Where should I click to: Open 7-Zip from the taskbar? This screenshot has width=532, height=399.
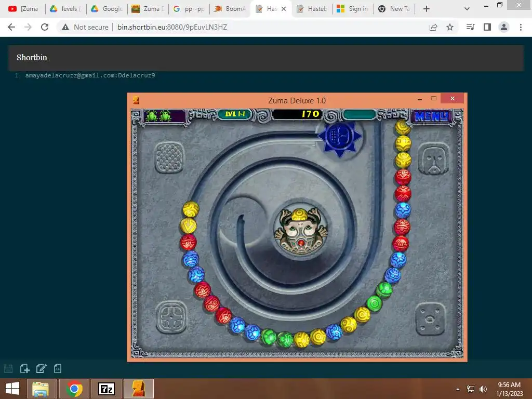click(x=106, y=389)
